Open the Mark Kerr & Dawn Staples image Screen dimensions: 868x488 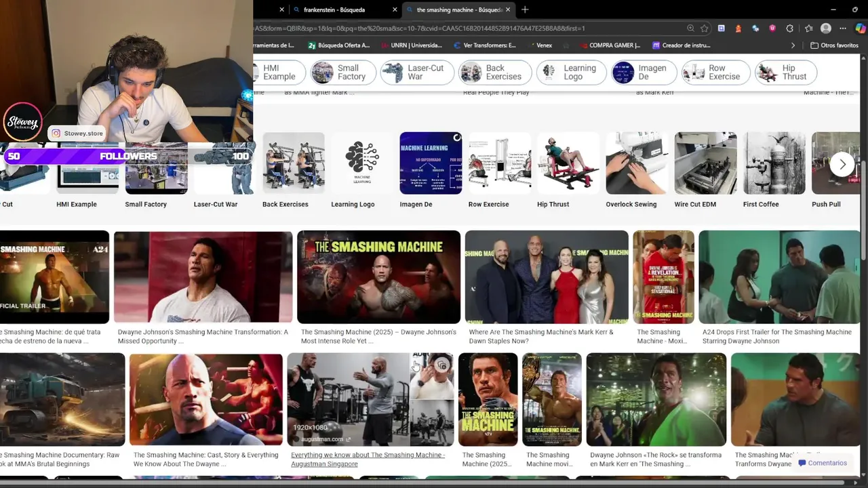point(547,277)
